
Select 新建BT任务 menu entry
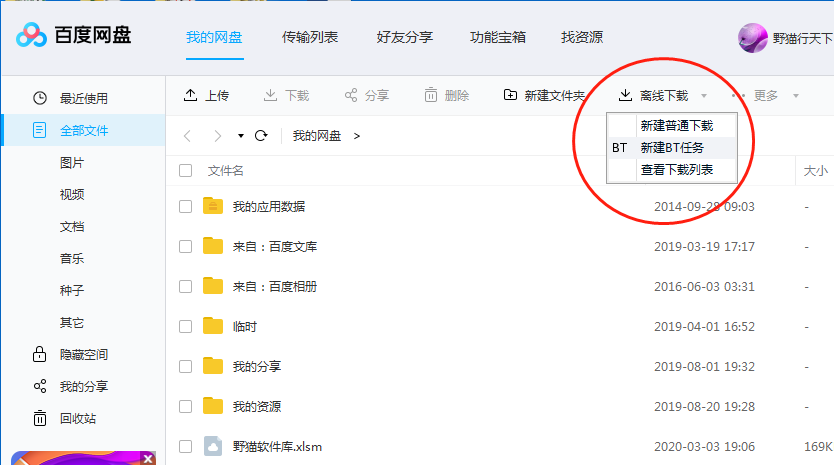point(672,147)
